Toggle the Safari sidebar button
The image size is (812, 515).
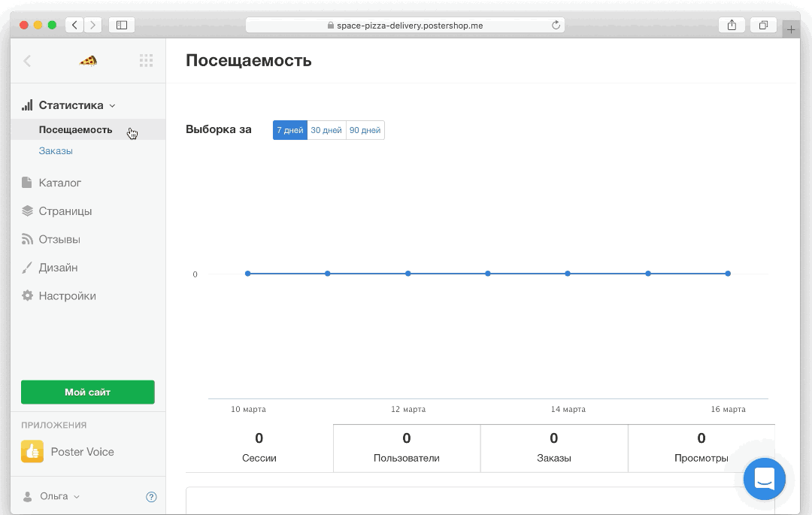point(121,25)
